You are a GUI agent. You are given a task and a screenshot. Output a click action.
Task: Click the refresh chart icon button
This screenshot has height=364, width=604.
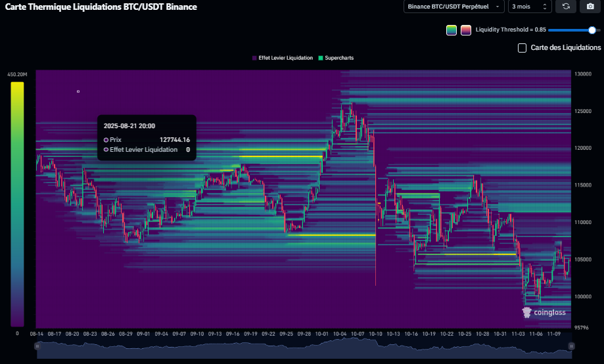point(566,7)
